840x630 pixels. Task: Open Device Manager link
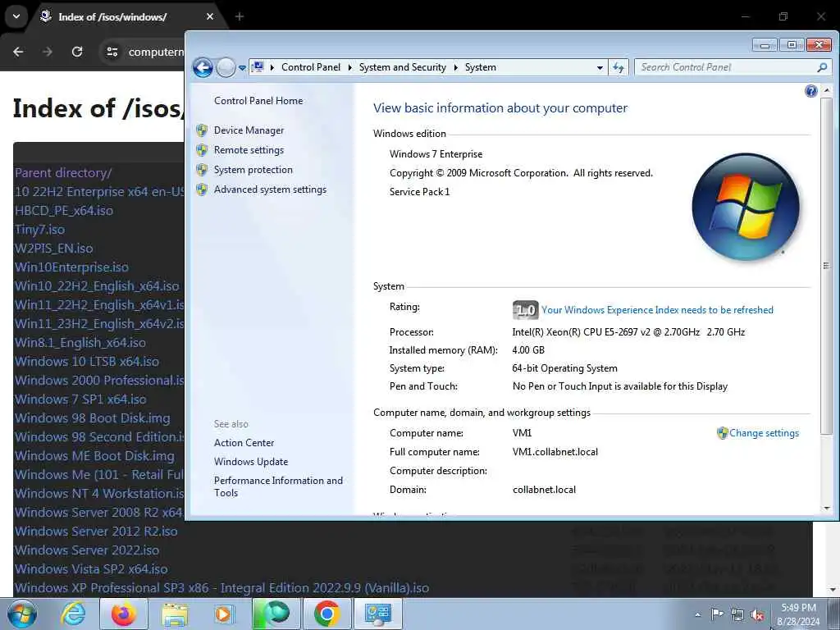tap(249, 130)
